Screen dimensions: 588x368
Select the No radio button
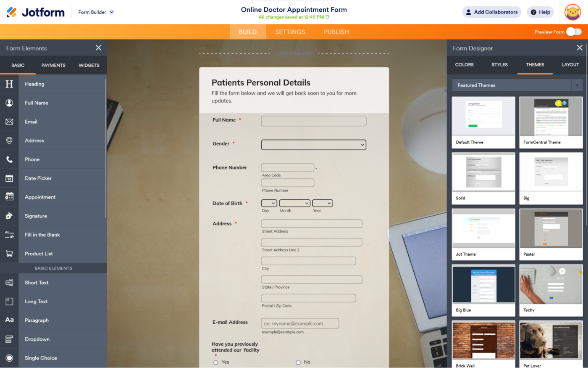coord(298,362)
